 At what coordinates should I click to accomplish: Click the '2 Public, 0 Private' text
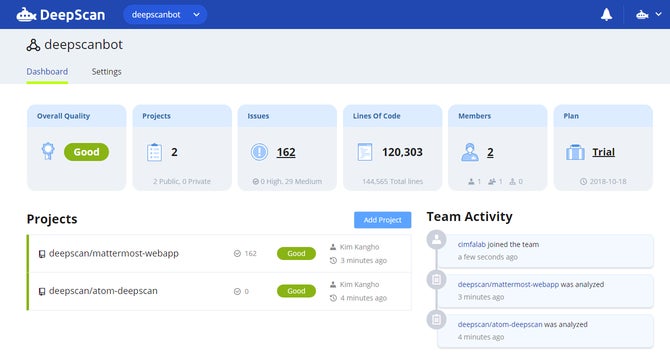click(x=182, y=181)
